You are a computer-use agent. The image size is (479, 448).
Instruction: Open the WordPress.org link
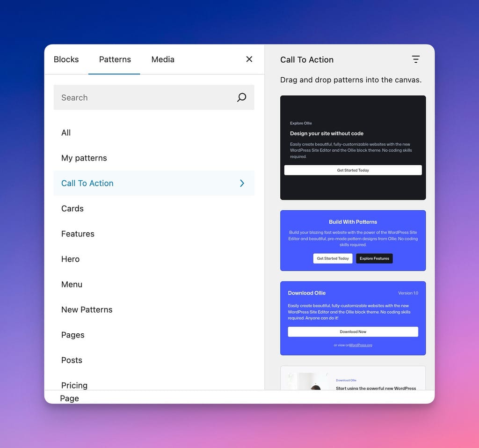[359, 345]
